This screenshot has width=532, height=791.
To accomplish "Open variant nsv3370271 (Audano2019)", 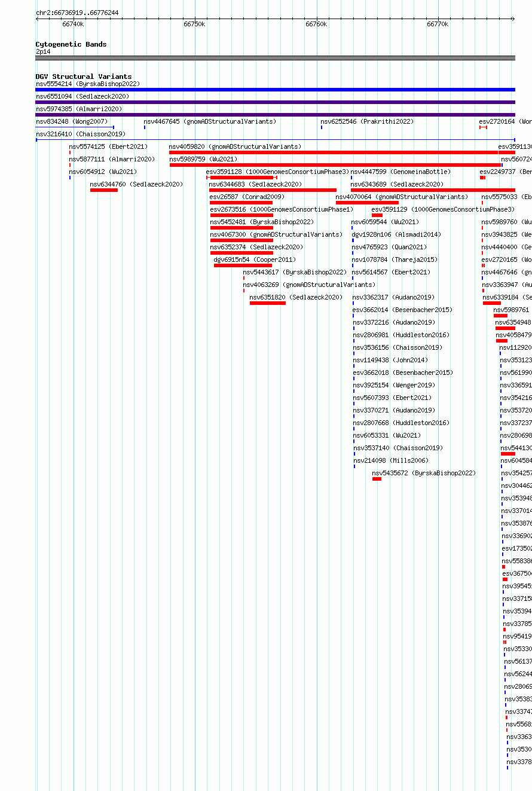I will tap(394, 410).
